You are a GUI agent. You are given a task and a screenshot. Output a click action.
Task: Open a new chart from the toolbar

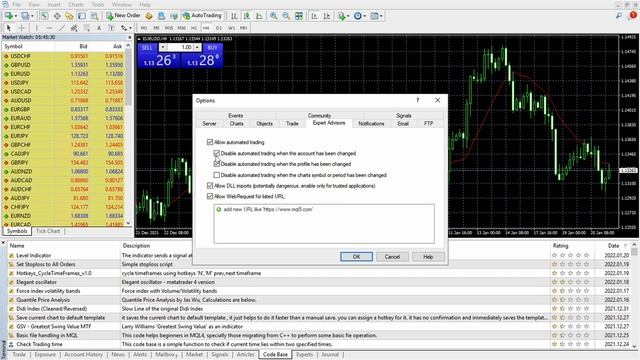pyautogui.click(x=8, y=16)
